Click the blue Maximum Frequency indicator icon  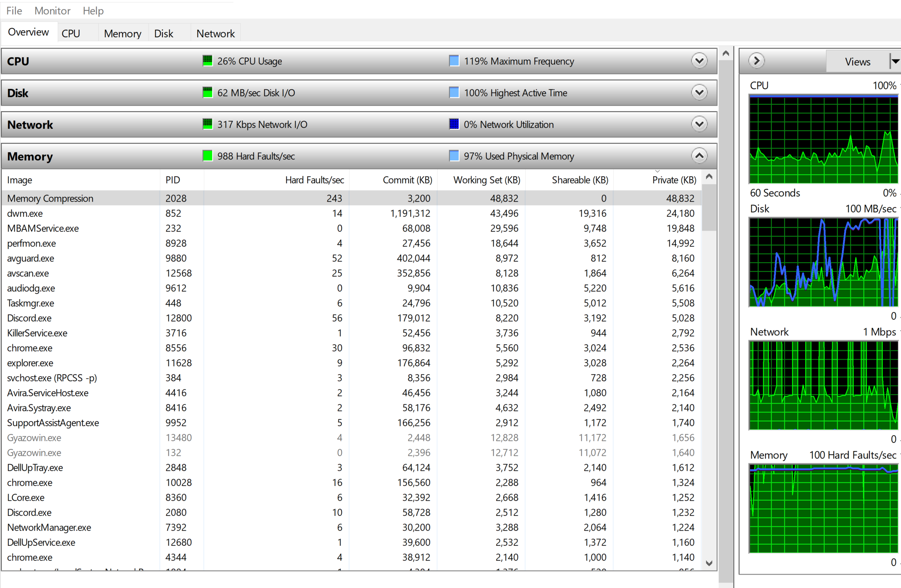pos(453,61)
